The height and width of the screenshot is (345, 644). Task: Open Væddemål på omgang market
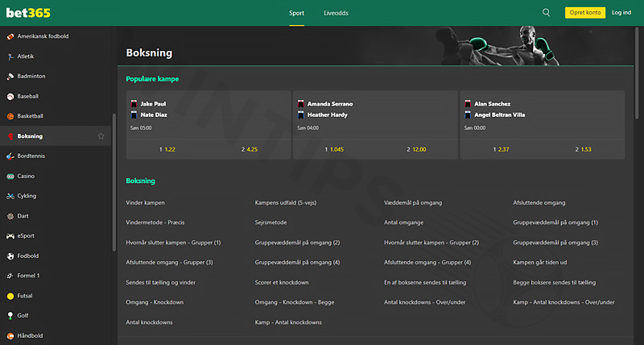coord(413,202)
